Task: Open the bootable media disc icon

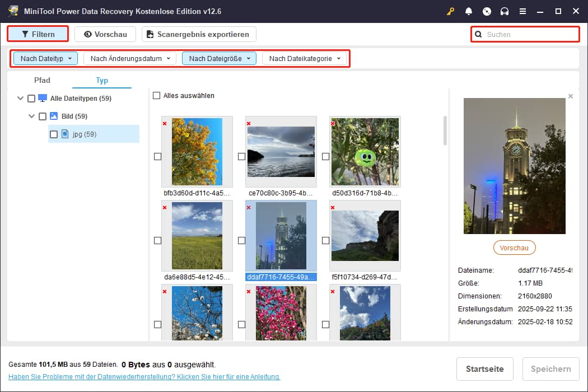Action: point(487,11)
